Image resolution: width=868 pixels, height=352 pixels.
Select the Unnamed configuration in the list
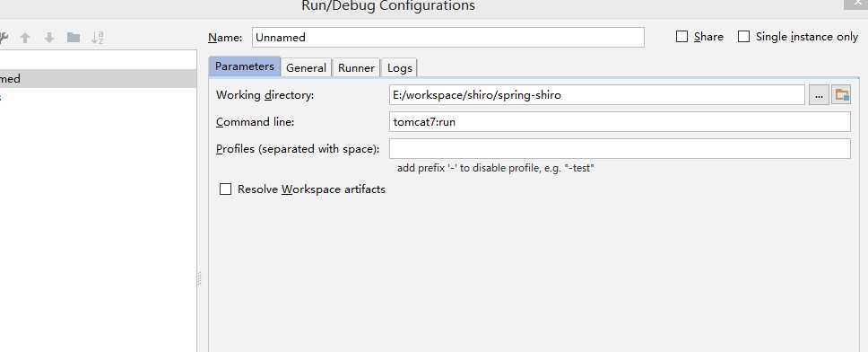98,79
